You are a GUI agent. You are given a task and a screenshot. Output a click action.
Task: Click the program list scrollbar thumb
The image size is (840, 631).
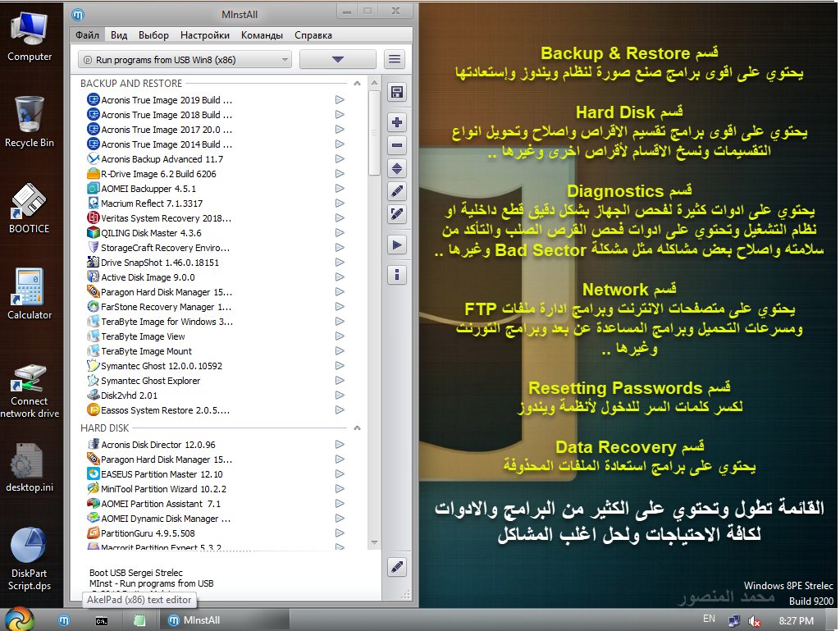pyautogui.click(x=374, y=132)
